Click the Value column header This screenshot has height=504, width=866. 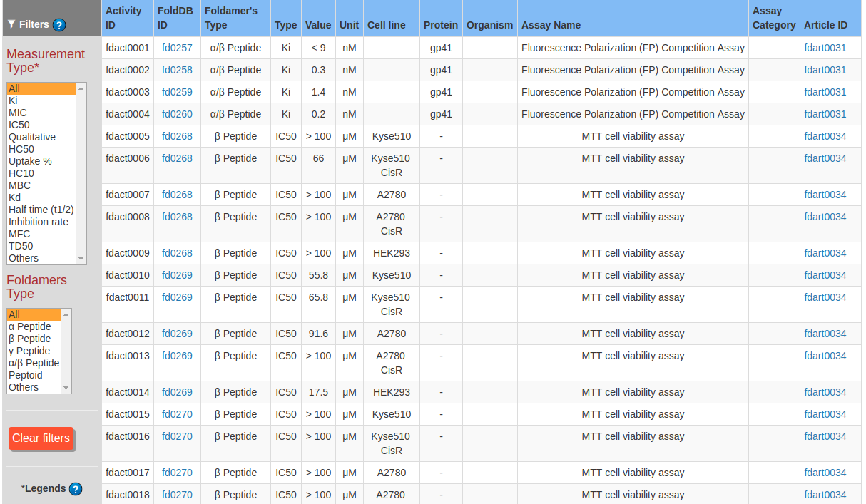tap(318, 25)
